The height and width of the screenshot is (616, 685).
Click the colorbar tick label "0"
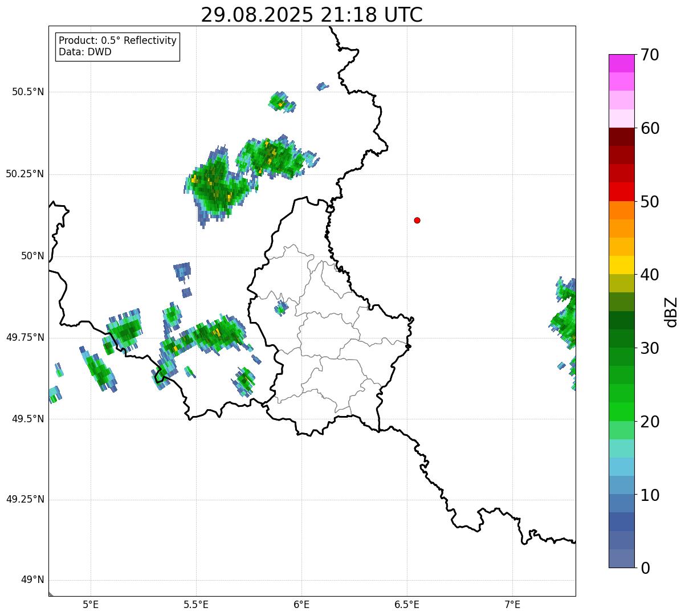pos(645,569)
